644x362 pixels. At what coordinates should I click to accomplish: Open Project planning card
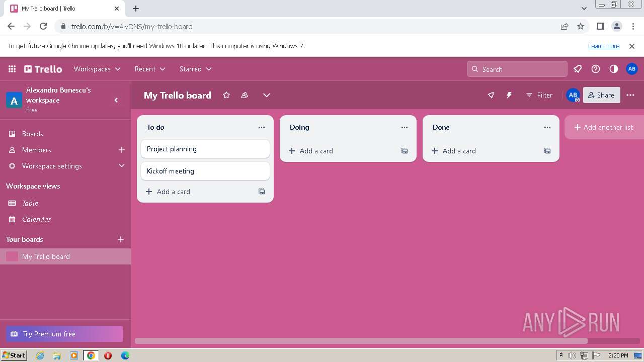205,149
